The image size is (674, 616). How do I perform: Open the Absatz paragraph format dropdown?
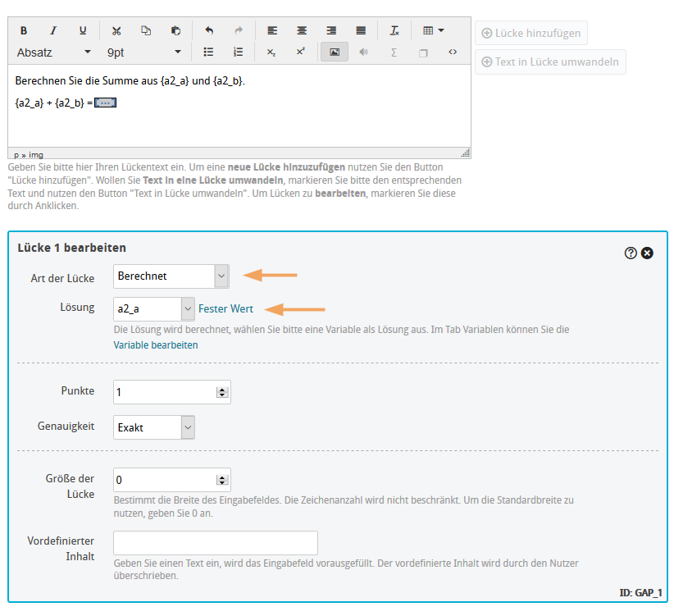[x=54, y=52]
